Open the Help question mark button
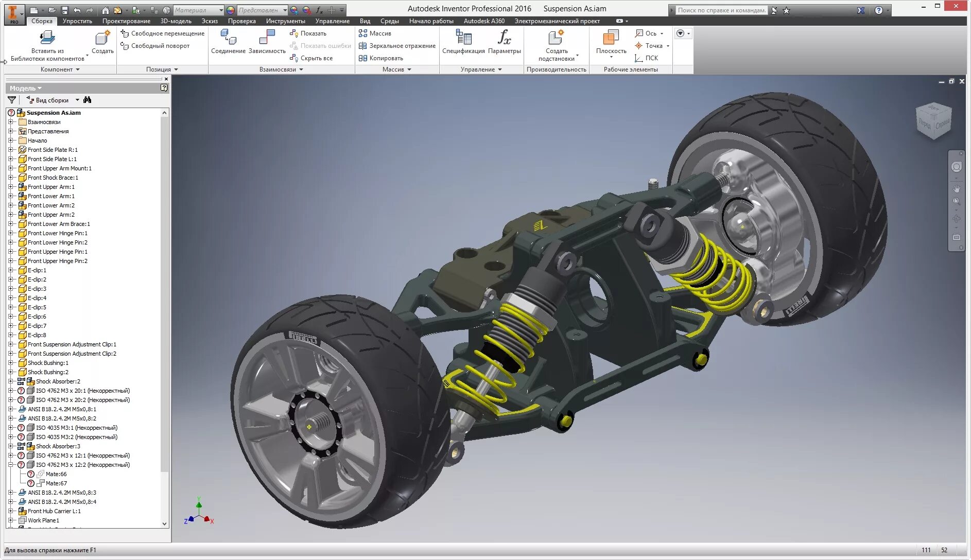The image size is (971, 560). coord(879,10)
